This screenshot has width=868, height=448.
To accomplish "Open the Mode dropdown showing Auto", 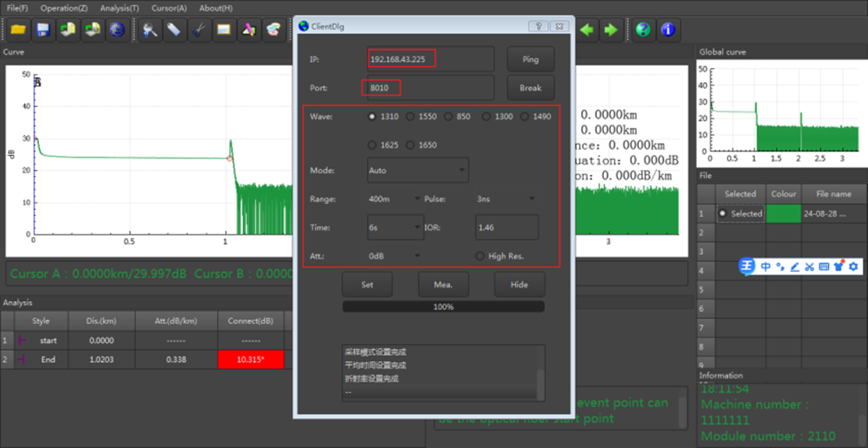I will pyautogui.click(x=417, y=170).
